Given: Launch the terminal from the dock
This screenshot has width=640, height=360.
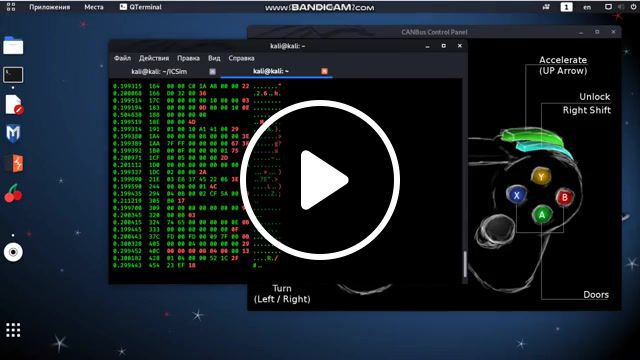Looking at the screenshot, I should tap(13, 75).
